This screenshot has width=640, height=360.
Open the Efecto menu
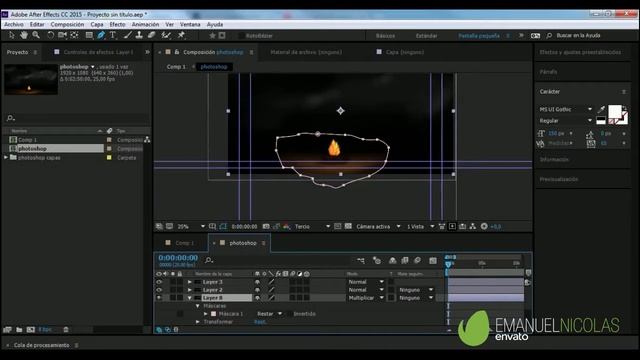coord(118,24)
